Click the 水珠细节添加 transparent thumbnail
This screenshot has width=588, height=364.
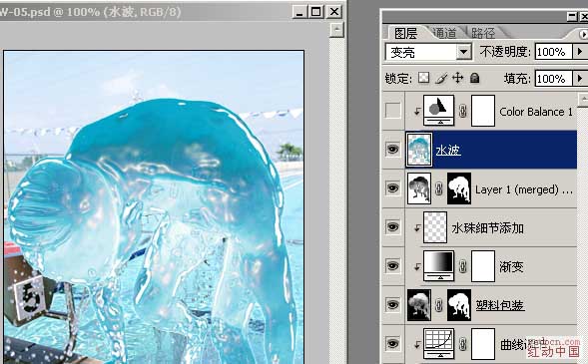tap(435, 227)
